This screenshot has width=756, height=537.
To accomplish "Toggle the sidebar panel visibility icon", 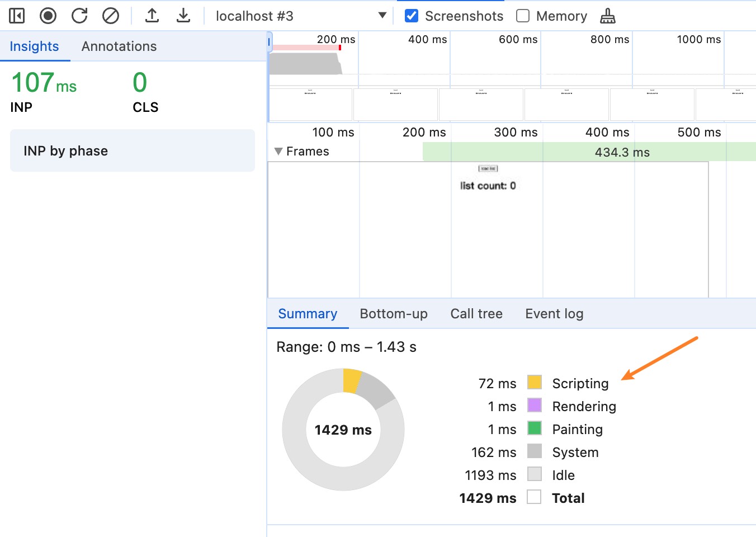I will (16, 15).
